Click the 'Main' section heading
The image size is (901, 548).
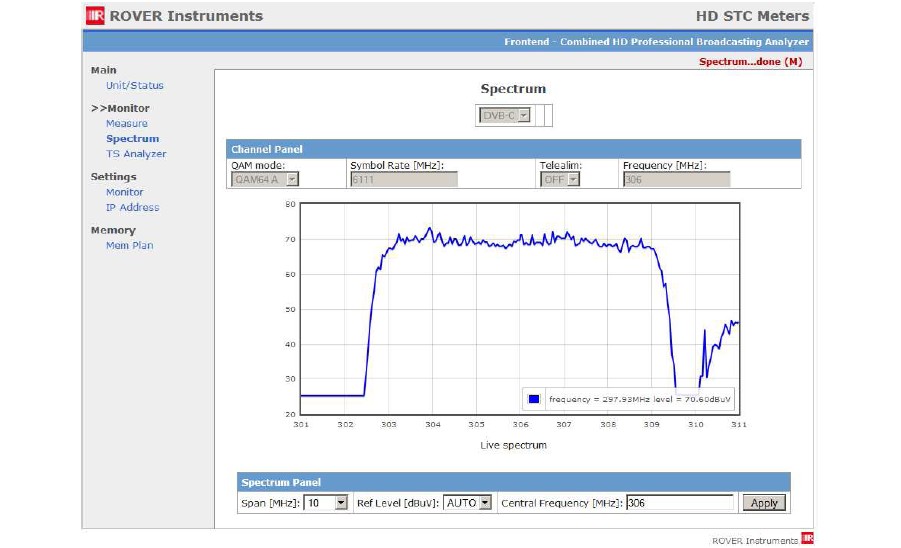click(x=103, y=70)
